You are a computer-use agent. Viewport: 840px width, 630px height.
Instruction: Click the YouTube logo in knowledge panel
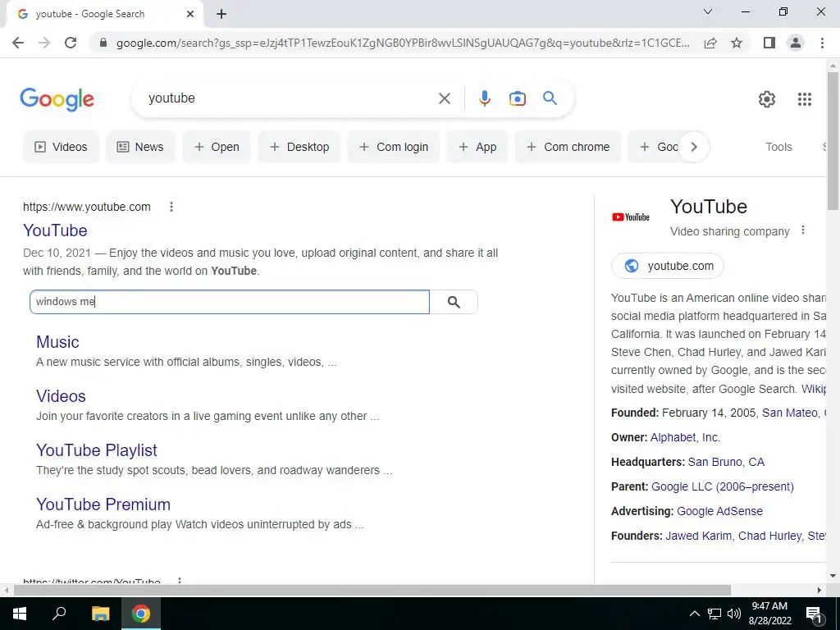tap(631, 217)
